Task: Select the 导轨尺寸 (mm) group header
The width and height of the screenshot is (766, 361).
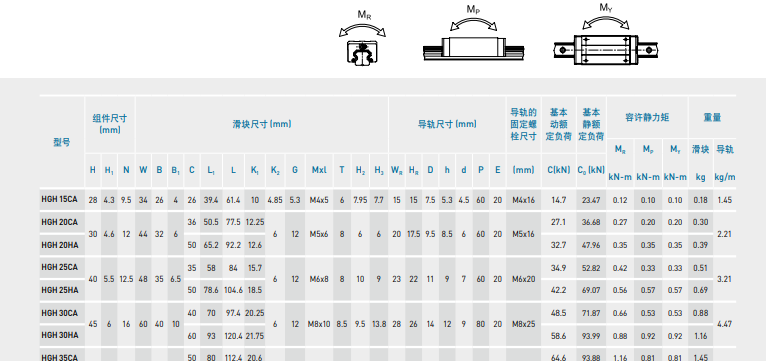Action: [x=447, y=124]
